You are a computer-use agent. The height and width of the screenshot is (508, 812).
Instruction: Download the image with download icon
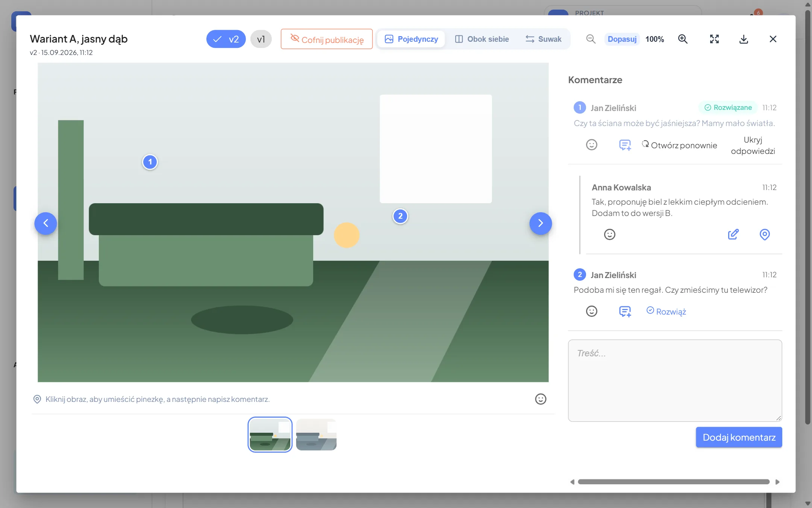[x=744, y=39]
